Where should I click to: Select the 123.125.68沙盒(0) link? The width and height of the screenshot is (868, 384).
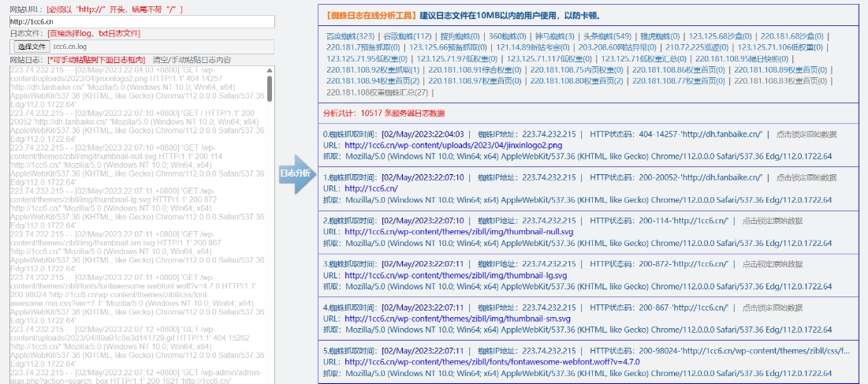[721, 36]
